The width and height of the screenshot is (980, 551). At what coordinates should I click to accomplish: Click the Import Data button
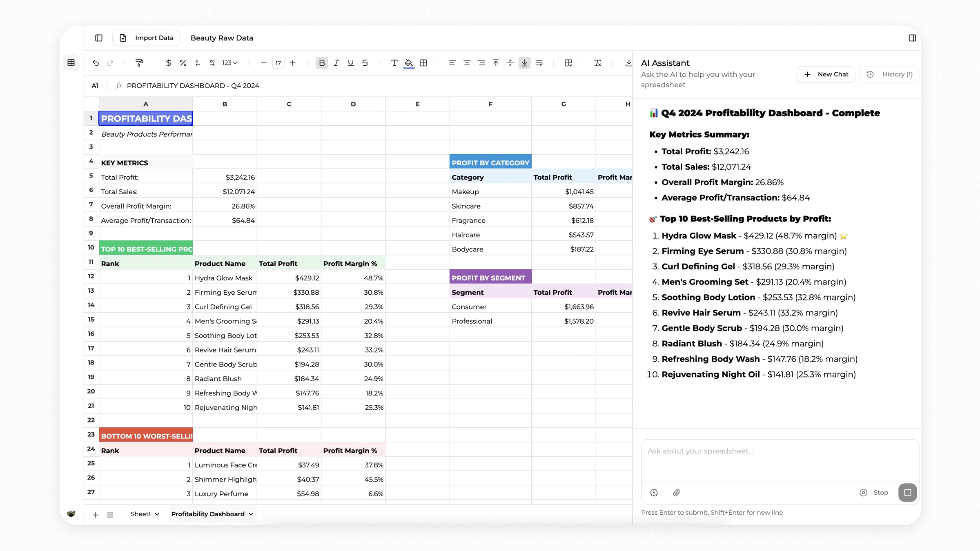(147, 38)
